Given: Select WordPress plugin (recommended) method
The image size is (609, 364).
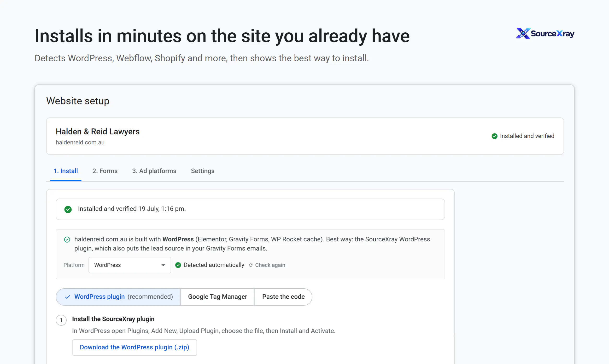Looking at the screenshot, I should (118, 297).
